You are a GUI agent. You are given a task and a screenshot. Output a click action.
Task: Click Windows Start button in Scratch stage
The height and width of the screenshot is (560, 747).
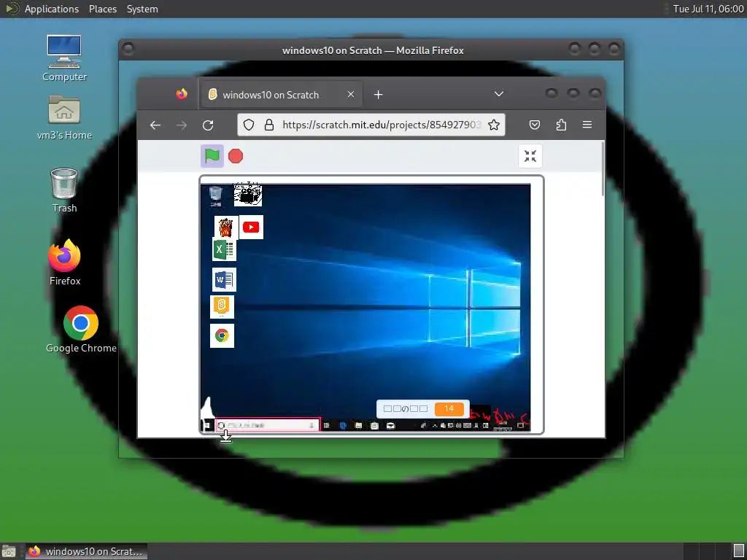click(207, 425)
